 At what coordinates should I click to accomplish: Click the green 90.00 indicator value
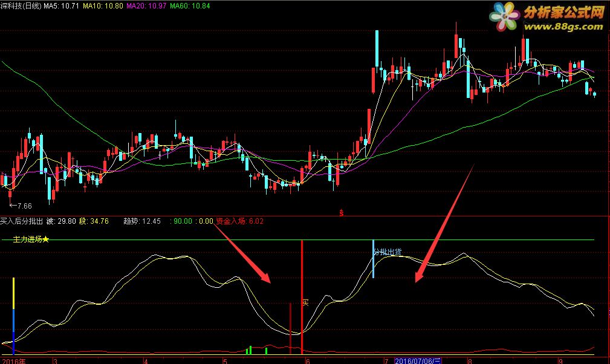click(x=183, y=221)
